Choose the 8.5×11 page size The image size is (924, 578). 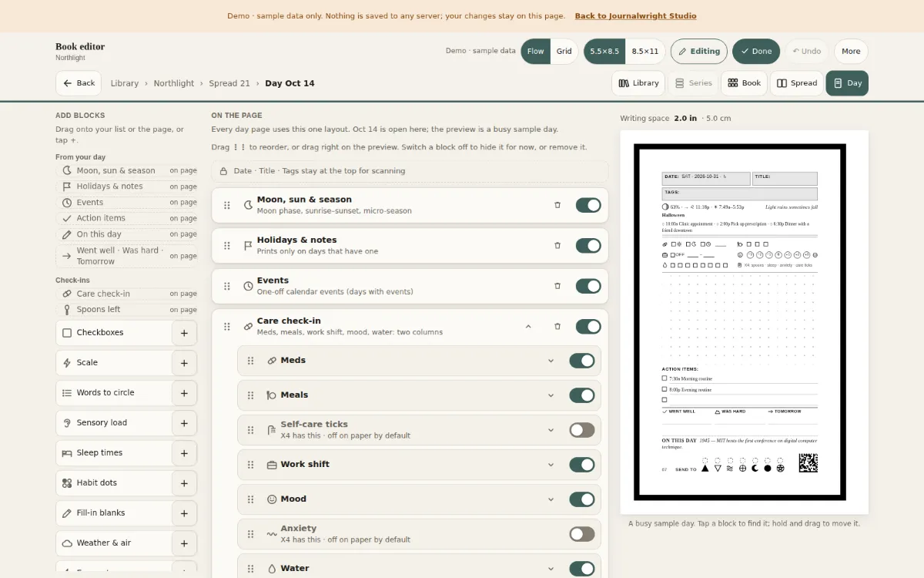645,52
